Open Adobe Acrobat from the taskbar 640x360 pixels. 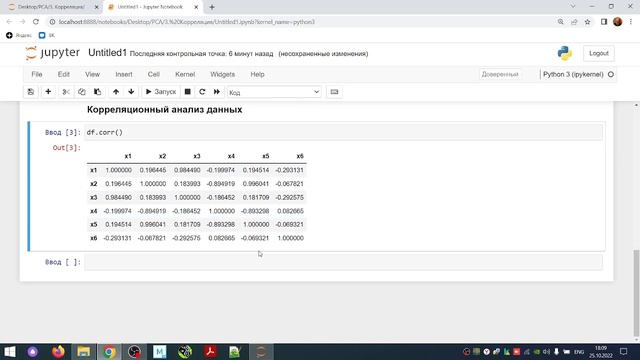click(x=210, y=352)
